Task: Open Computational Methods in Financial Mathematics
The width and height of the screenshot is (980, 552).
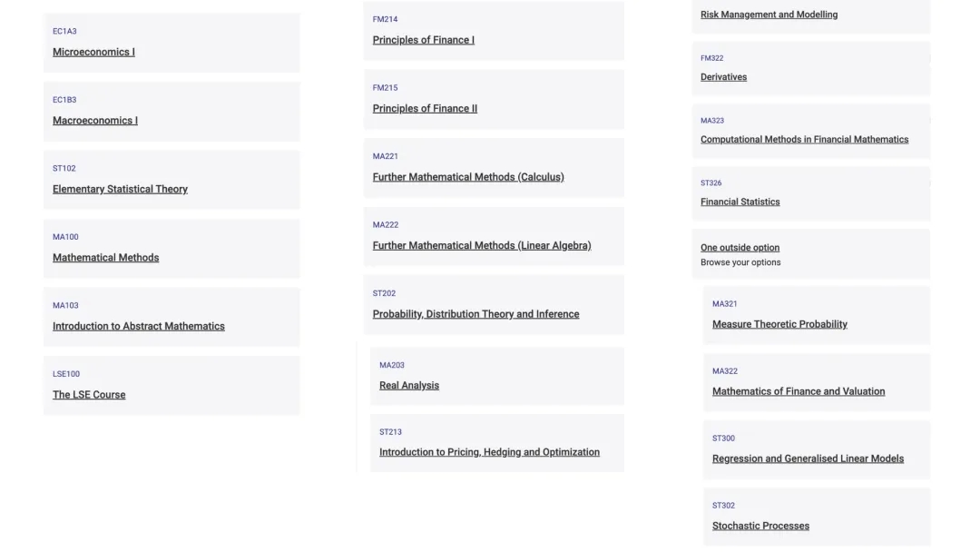Action: coord(804,140)
